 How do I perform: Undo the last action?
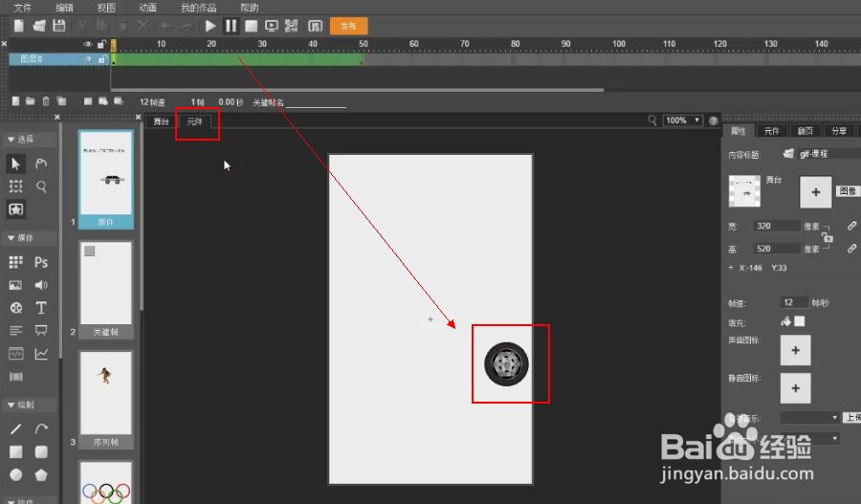[x=166, y=26]
